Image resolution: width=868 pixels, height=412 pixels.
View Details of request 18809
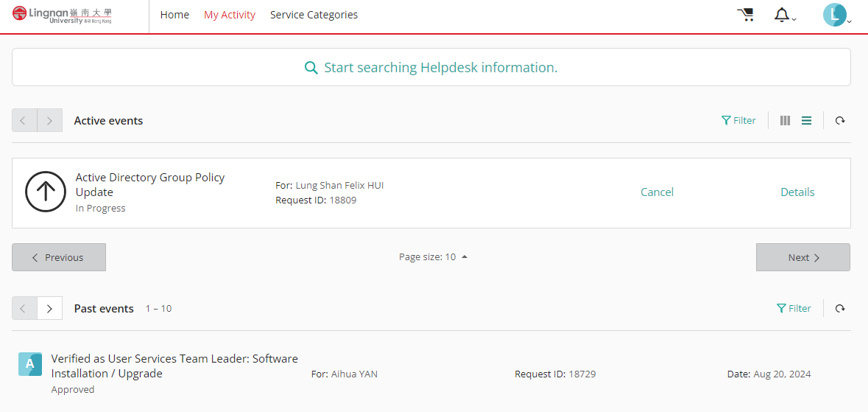798,192
